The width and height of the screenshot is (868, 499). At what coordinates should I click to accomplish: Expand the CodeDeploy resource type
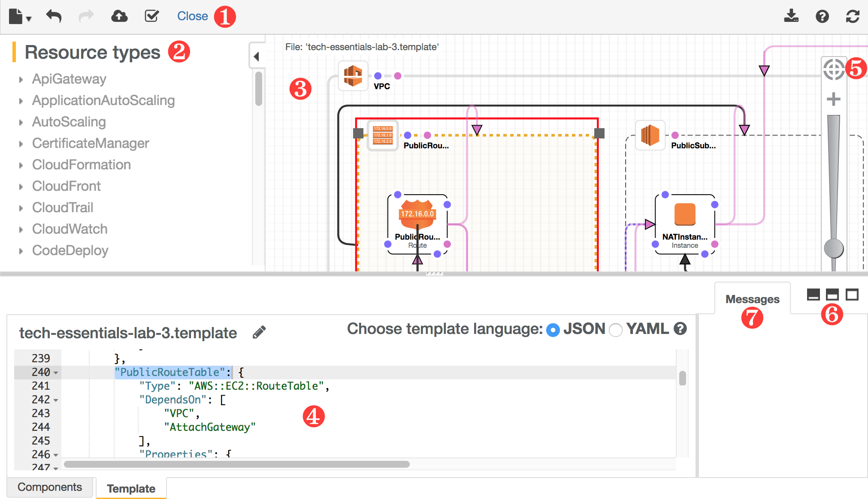point(21,251)
